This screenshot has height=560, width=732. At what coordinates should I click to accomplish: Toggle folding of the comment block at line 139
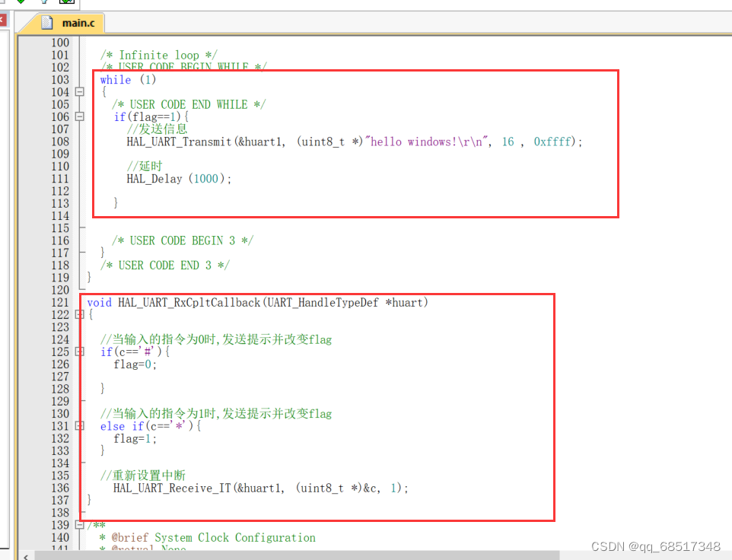click(79, 525)
